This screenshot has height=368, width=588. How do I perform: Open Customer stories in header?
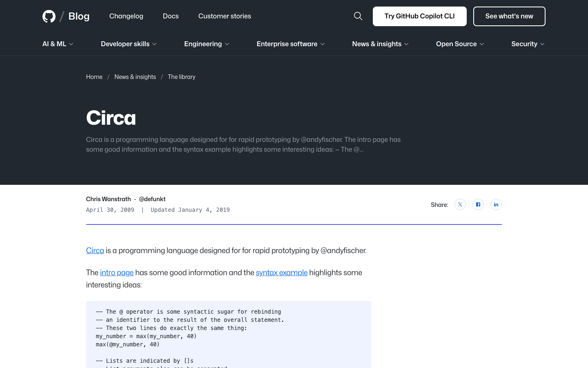225,16
